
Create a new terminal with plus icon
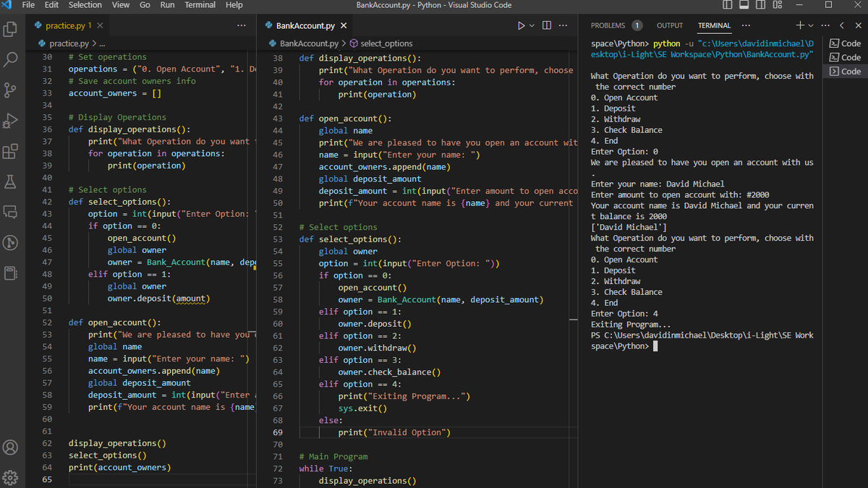click(800, 25)
